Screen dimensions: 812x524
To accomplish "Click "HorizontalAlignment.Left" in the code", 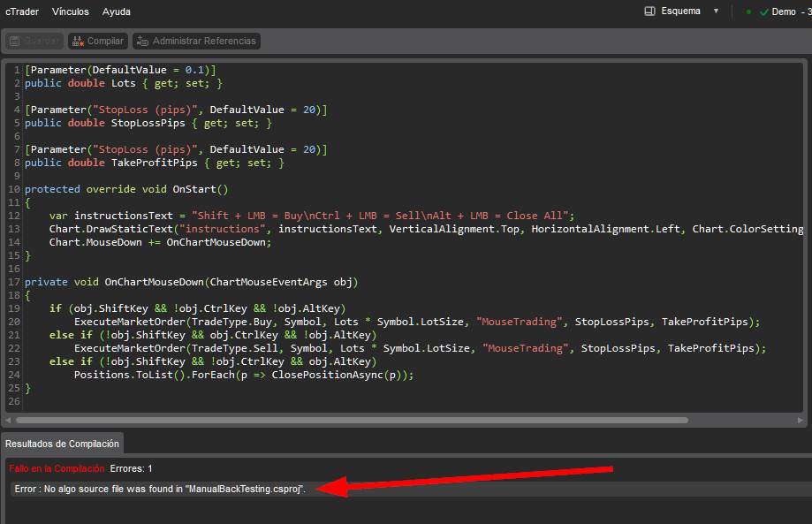I will pyautogui.click(x=605, y=229).
